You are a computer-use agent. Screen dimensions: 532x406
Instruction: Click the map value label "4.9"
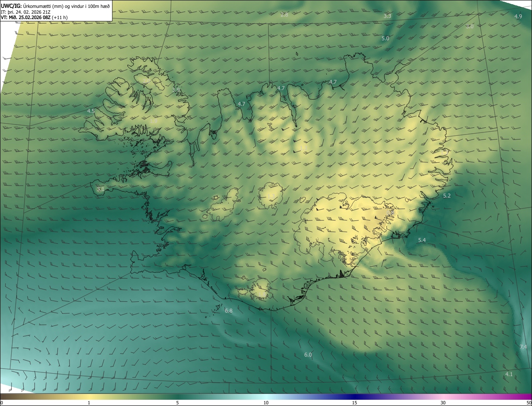pyautogui.click(x=518, y=17)
